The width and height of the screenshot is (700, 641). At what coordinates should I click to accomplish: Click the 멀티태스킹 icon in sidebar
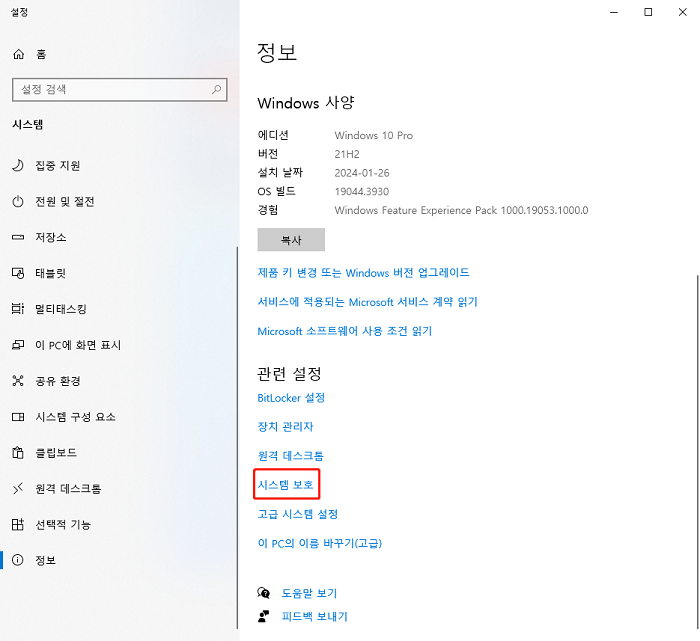[18, 308]
